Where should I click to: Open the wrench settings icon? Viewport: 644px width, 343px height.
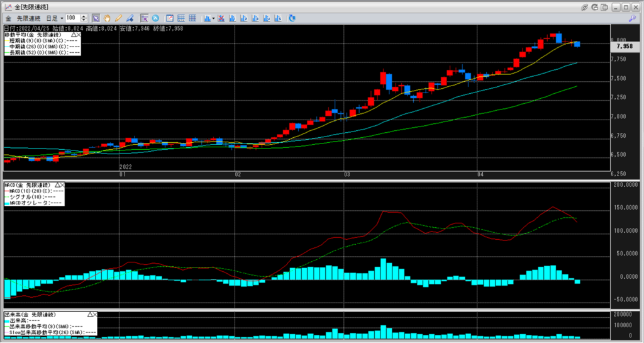click(631, 18)
